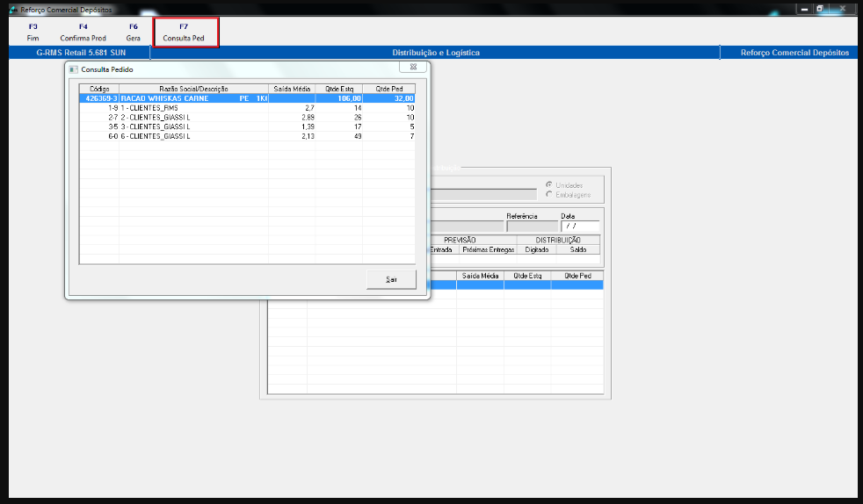The image size is (863, 504).
Task: Select the RACAO WHISKAS CARNE row
Action: [247, 98]
